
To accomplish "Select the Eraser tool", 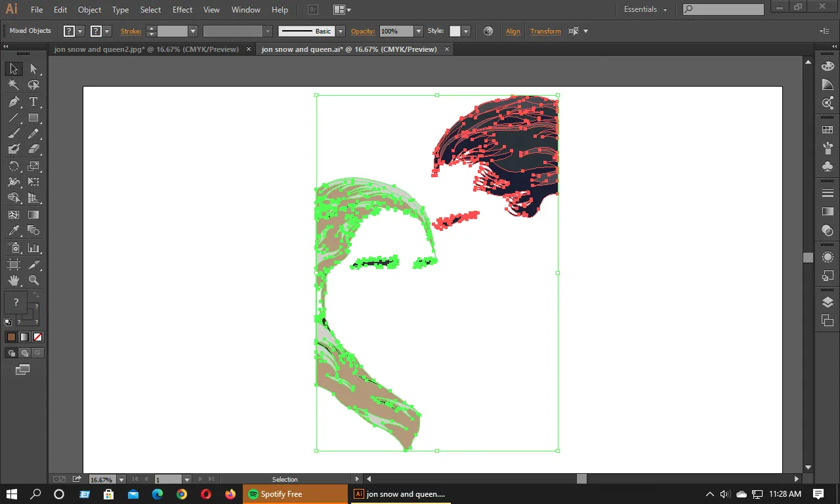I will click(33, 150).
